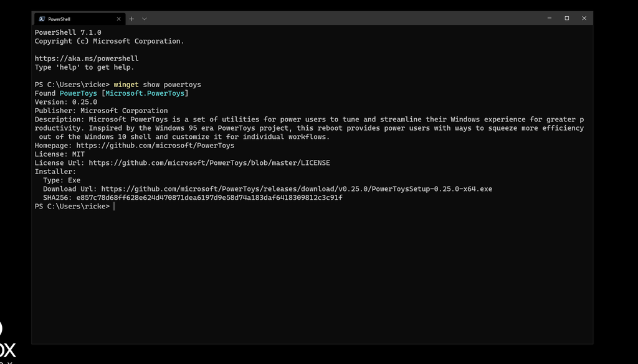Close the PowerShell tab with its X

(118, 18)
